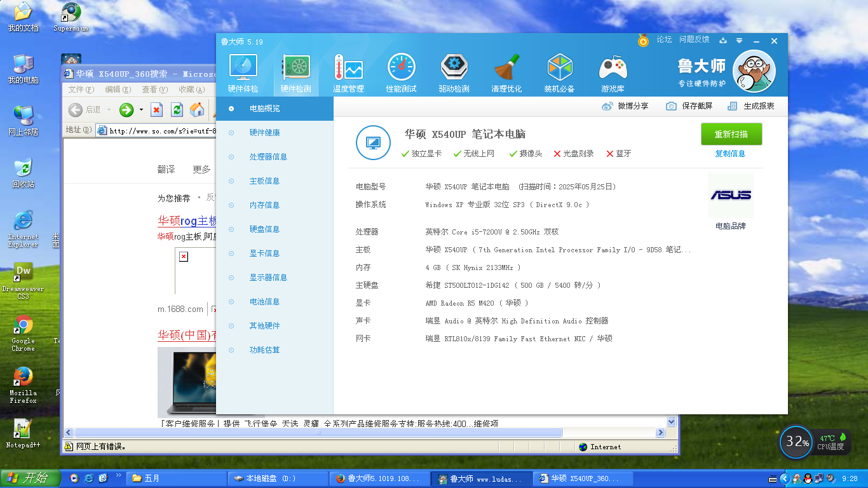The width and height of the screenshot is (868, 488).
Task: Select 显卡信息 in sidebar
Action: coord(275,254)
